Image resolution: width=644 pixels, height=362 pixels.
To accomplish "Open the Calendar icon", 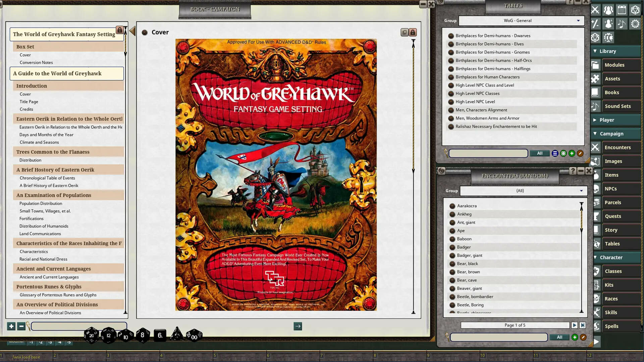I will (622, 10).
